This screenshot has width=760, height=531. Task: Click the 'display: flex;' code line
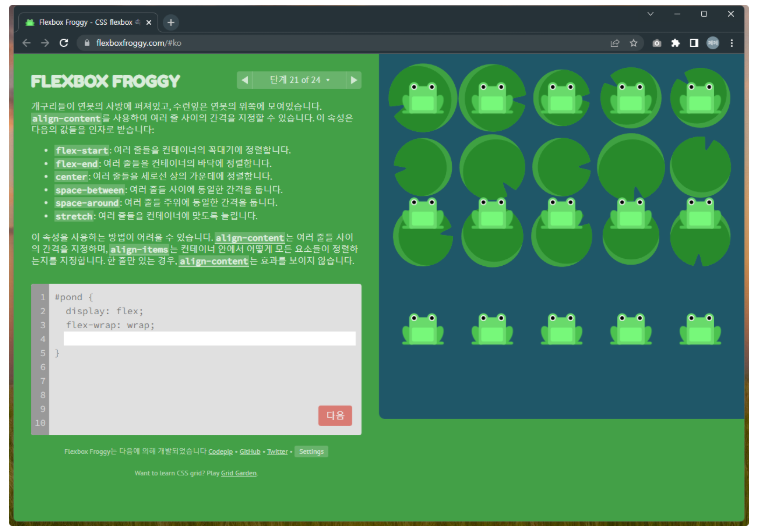point(104,311)
